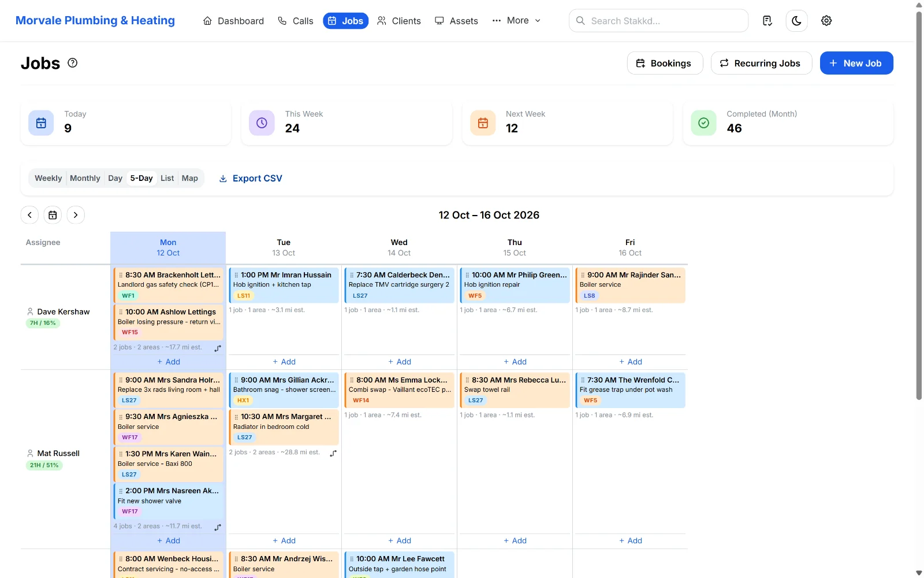The width and height of the screenshot is (924, 578).
Task: Add job for Dave Kershaw on Monday
Action: point(168,362)
